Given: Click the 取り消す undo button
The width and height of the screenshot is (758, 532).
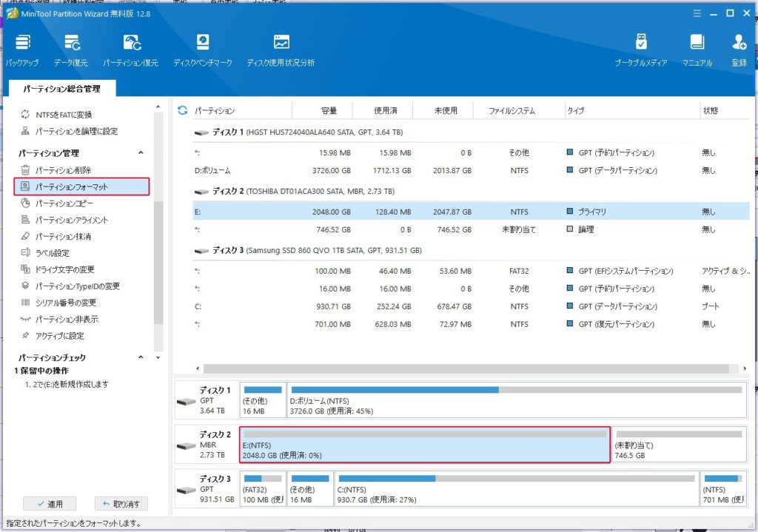Looking at the screenshot, I should (121, 504).
